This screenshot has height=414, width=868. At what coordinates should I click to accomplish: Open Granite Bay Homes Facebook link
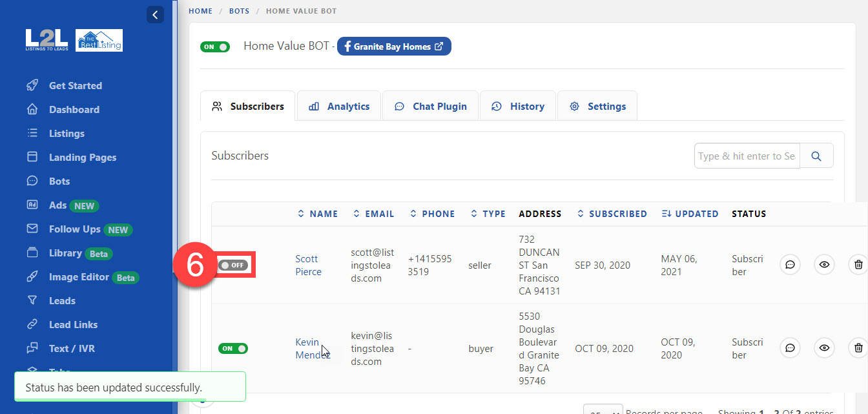click(394, 47)
